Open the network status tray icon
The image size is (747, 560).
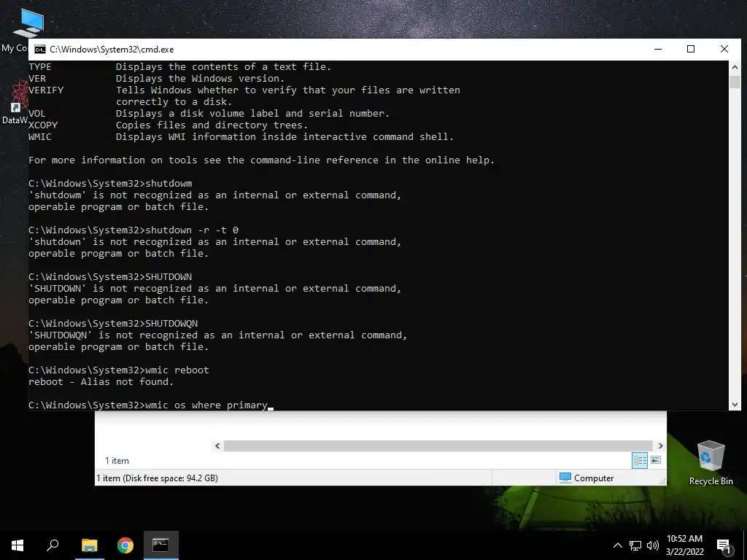[x=635, y=545]
